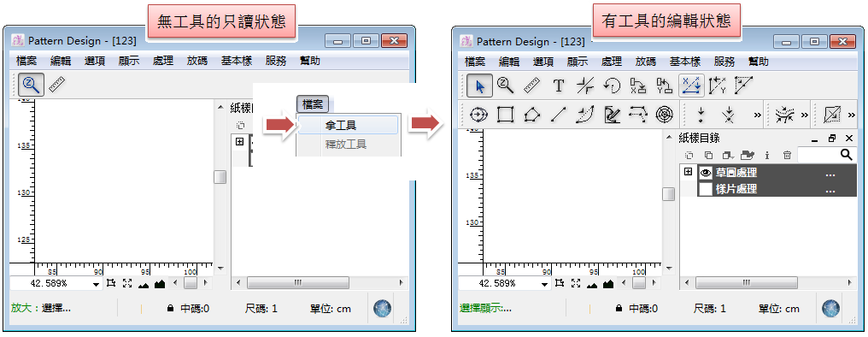The width and height of the screenshot is (868, 337).
Task: Open overflow chevron beside the curve-adjust arrows tool
Action: (804, 115)
